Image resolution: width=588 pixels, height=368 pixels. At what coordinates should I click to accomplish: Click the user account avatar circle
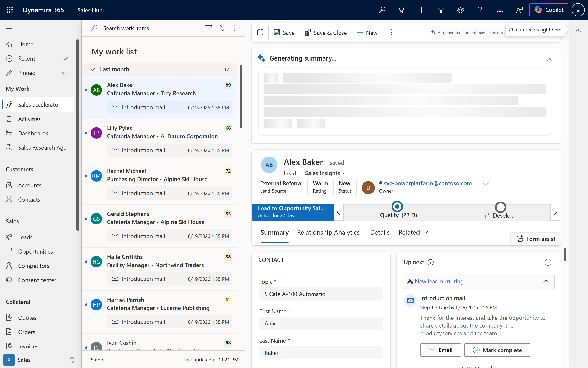point(578,10)
